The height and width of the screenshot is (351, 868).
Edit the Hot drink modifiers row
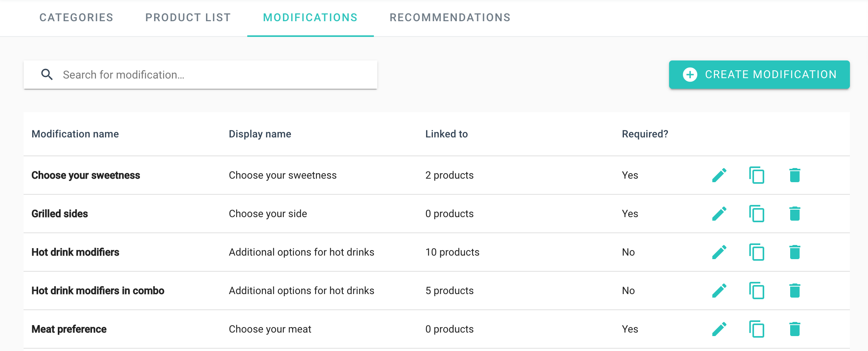pyautogui.click(x=719, y=252)
